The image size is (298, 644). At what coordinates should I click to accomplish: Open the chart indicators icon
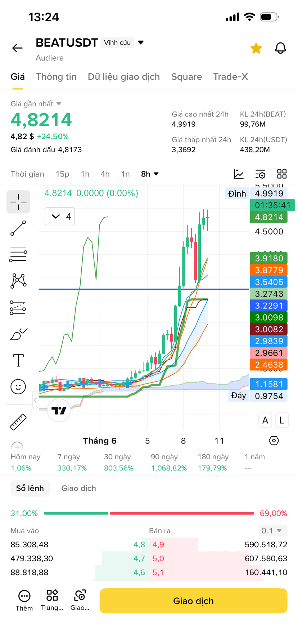click(x=239, y=174)
